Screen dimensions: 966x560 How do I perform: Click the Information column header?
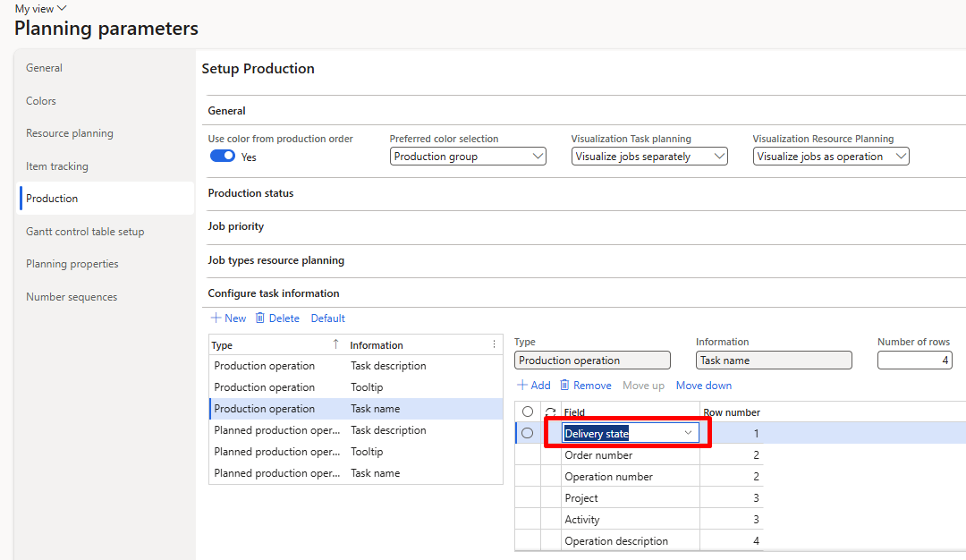click(377, 345)
